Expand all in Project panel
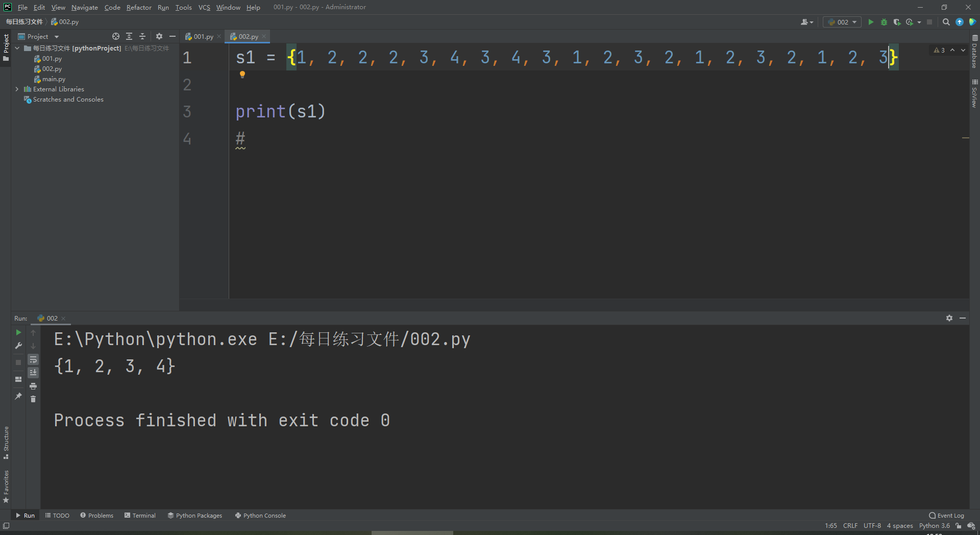This screenshot has width=980, height=535. pos(129,36)
